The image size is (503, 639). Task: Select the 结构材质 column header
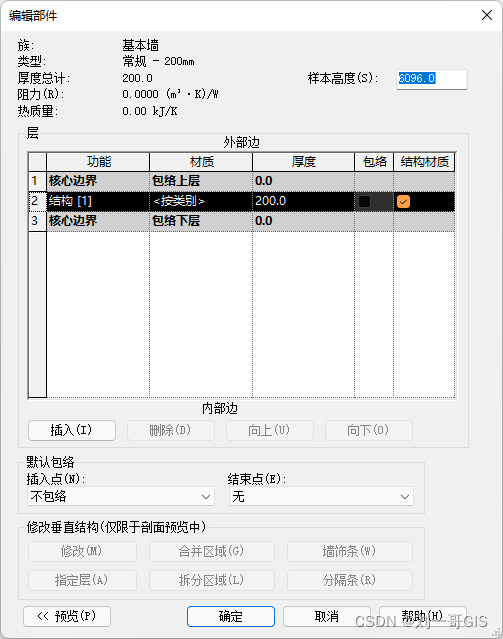click(424, 162)
